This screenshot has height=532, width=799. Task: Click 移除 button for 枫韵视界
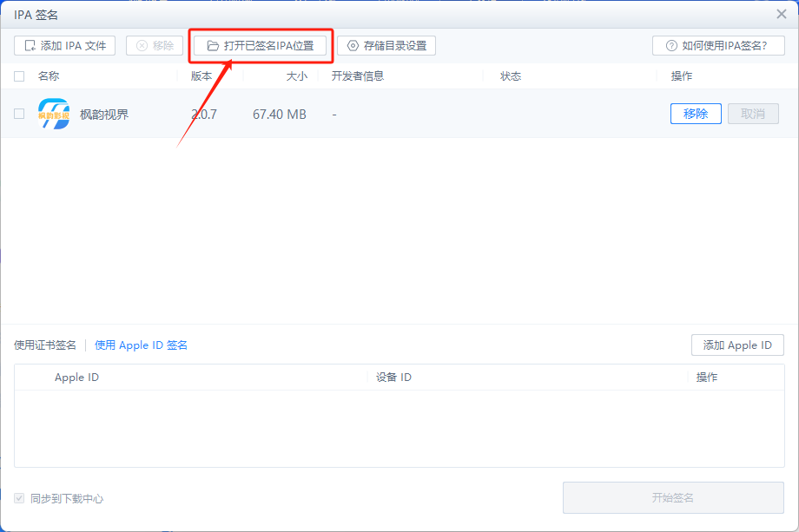pos(696,114)
